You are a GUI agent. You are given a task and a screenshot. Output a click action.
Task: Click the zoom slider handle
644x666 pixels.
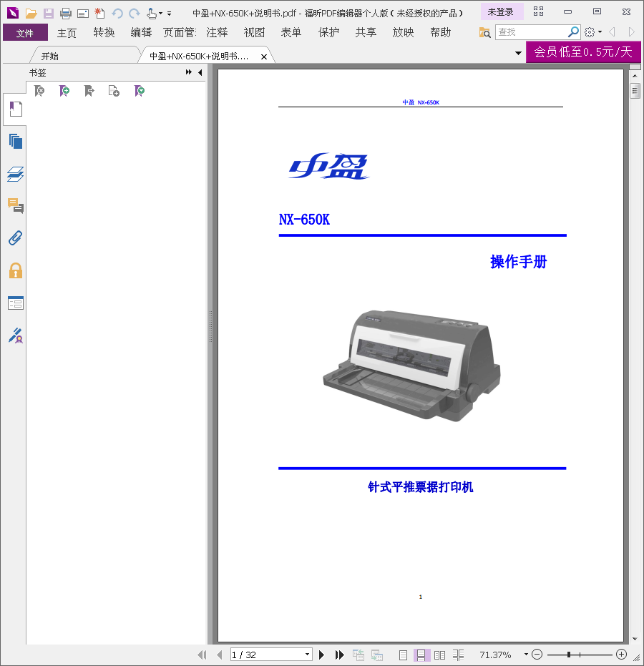[569, 655]
